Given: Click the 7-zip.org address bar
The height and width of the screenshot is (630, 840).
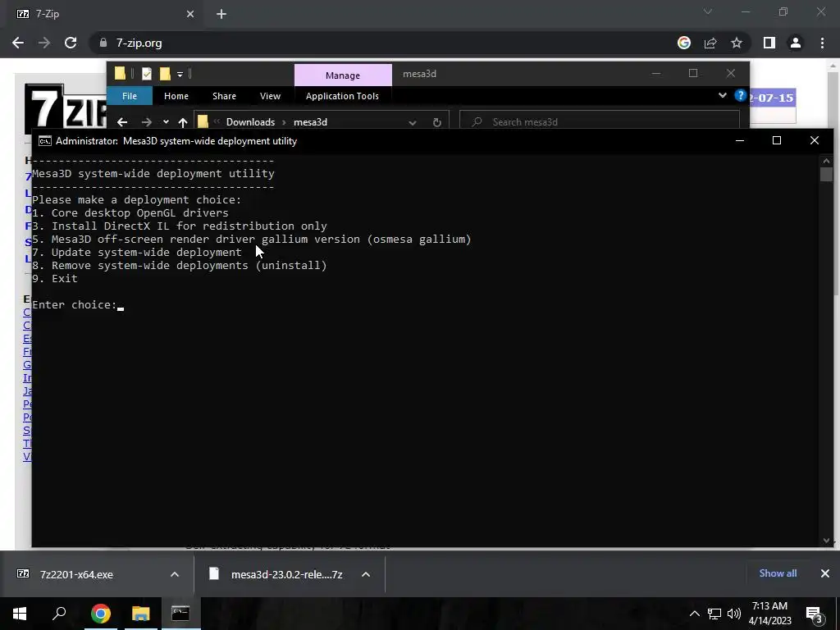Looking at the screenshot, I should [386, 43].
